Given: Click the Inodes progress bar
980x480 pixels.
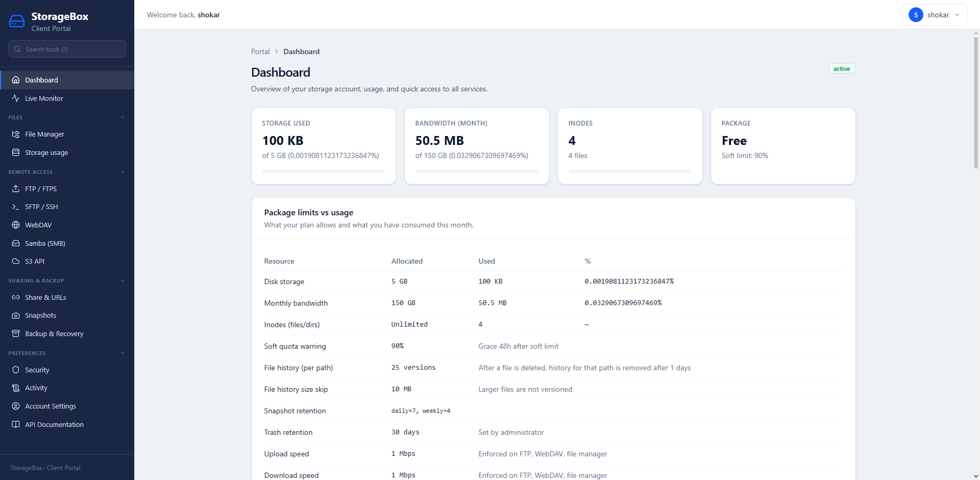Looking at the screenshot, I should [x=630, y=171].
